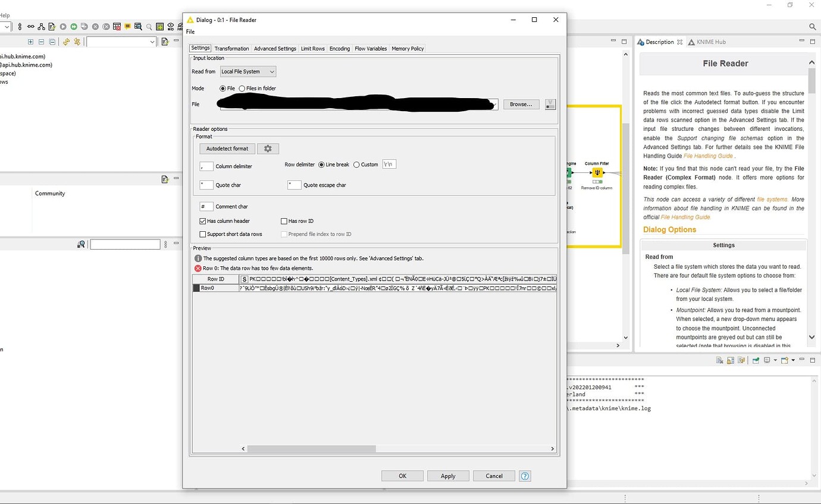
Task: Cancel node execution using the X toolbar icon
Action: [95, 26]
